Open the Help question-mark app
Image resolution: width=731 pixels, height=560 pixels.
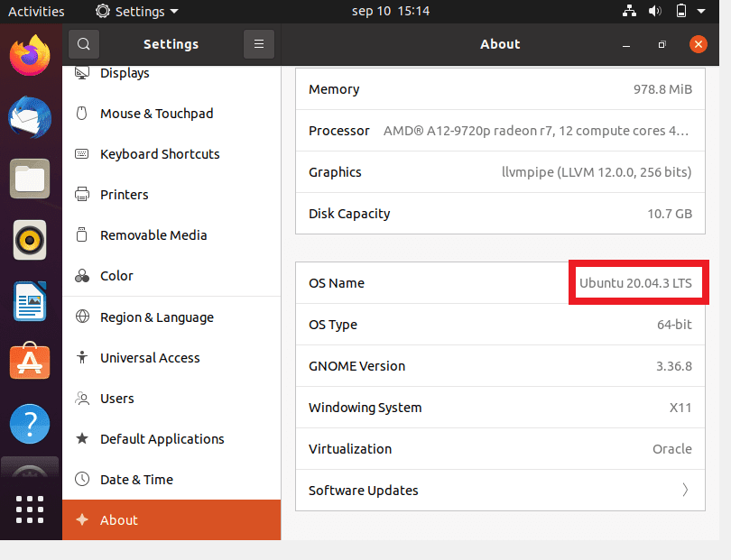pos(30,424)
